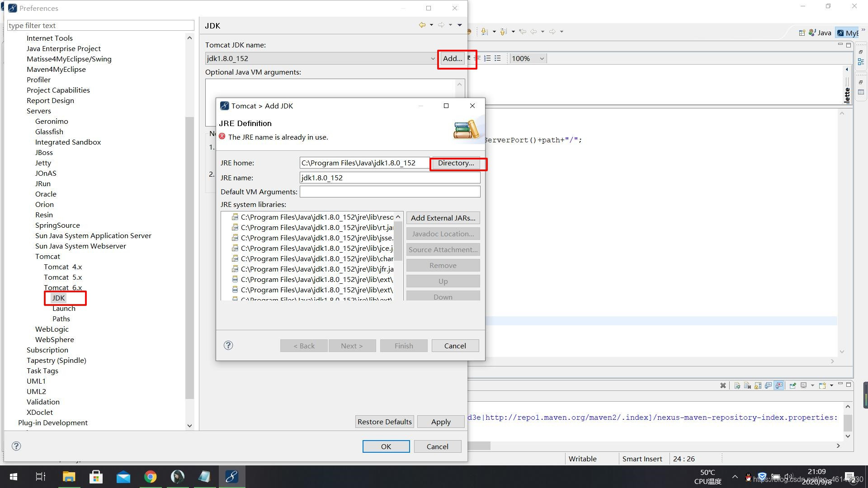Select Tomcat 5.x in the Servers tree
This screenshot has height=488, width=868.
[63, 277]
